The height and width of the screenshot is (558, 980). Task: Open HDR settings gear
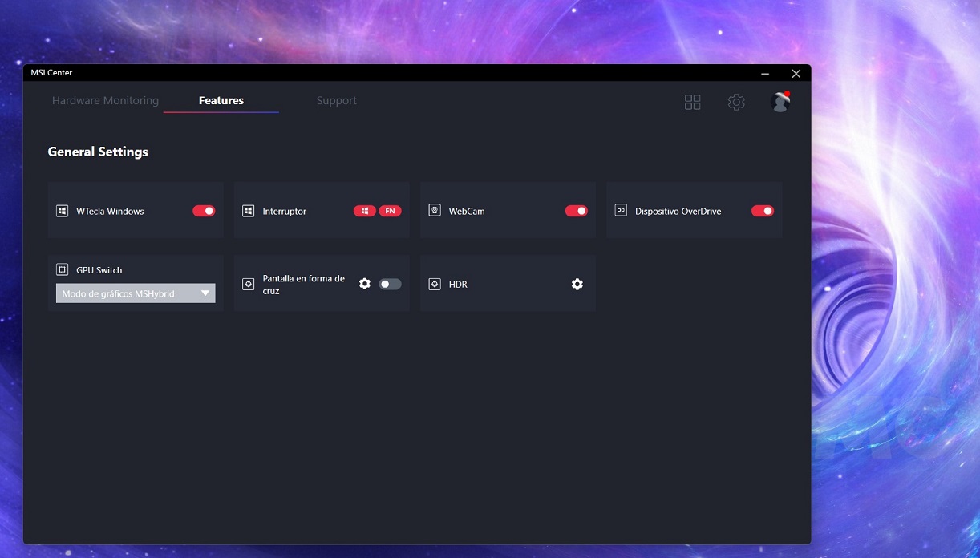[577, 284]
